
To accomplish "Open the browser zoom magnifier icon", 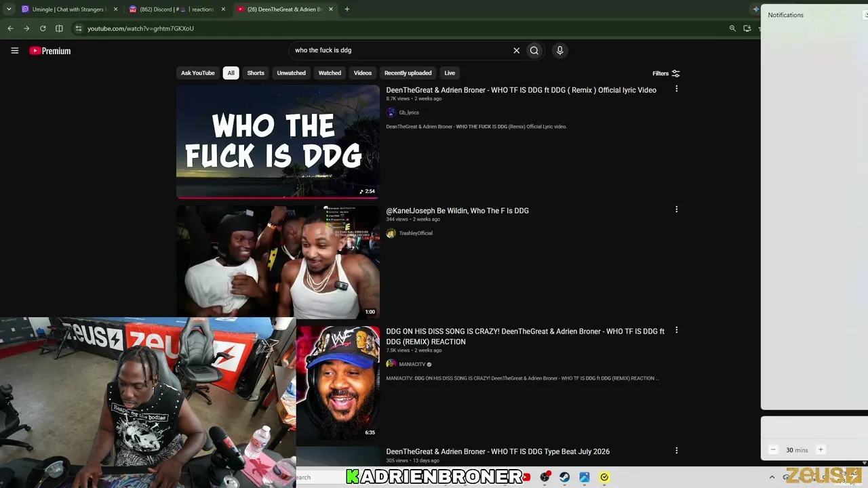I will coord(732,28).
